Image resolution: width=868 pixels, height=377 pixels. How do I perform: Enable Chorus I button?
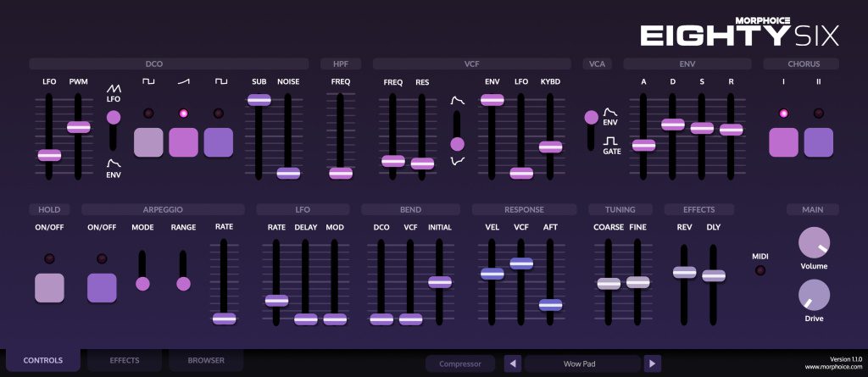[783, 142]
